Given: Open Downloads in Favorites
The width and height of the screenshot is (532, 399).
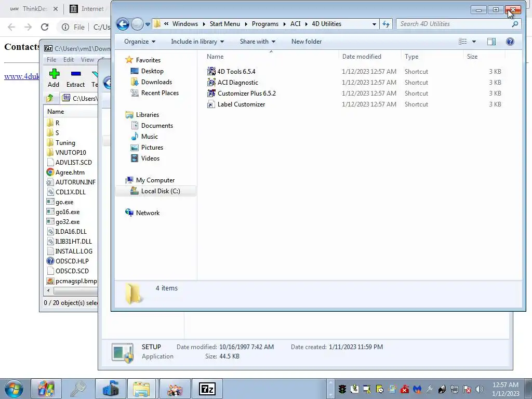Looking at the screenshot, I should 156,82.
